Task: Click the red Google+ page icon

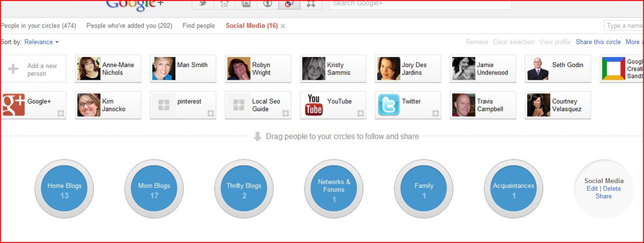Action: coord(14,105)
